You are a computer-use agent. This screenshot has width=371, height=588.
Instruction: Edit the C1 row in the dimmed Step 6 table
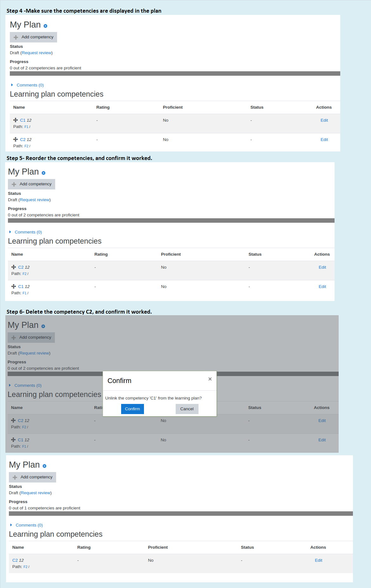322,440
